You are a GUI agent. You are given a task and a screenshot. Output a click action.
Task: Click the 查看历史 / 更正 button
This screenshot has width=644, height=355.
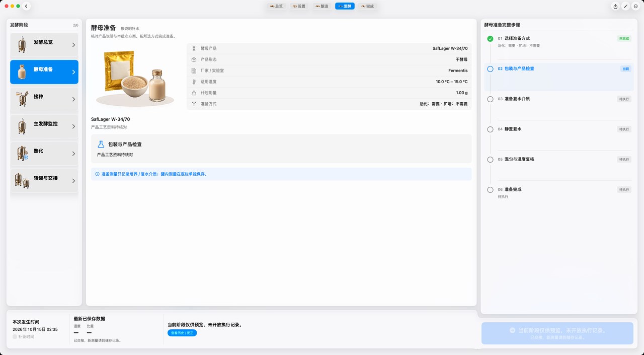pyautogui.click(x=182, y=333)
